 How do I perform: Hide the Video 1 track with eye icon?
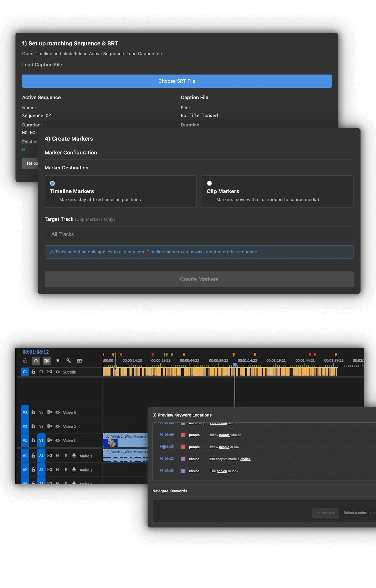pos(58,440)
